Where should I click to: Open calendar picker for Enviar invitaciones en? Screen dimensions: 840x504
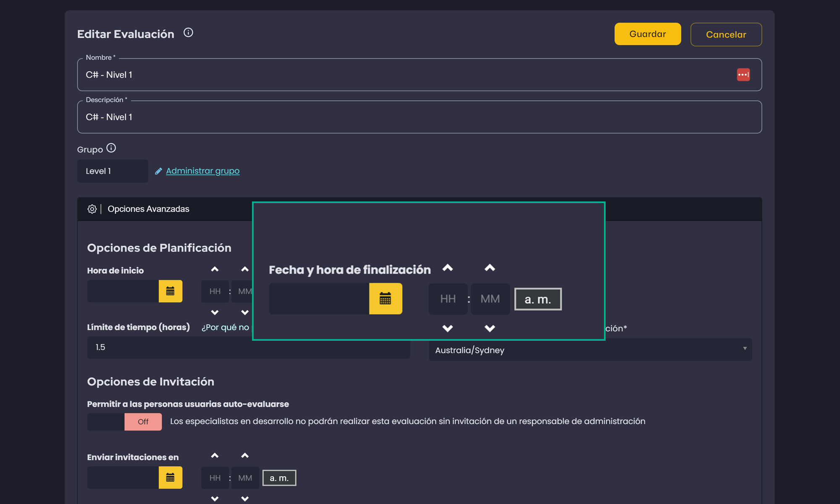pyautogui.click(x=171, y=478)
